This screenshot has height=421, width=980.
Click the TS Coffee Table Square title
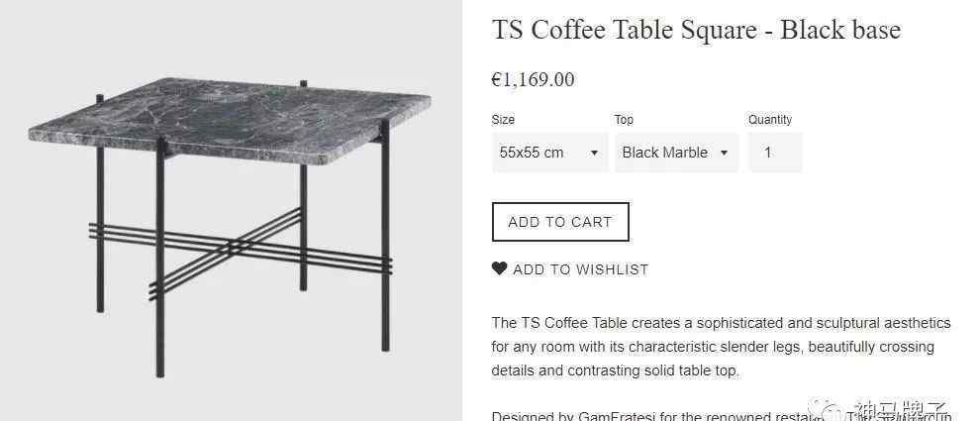(x=696, y=30)
